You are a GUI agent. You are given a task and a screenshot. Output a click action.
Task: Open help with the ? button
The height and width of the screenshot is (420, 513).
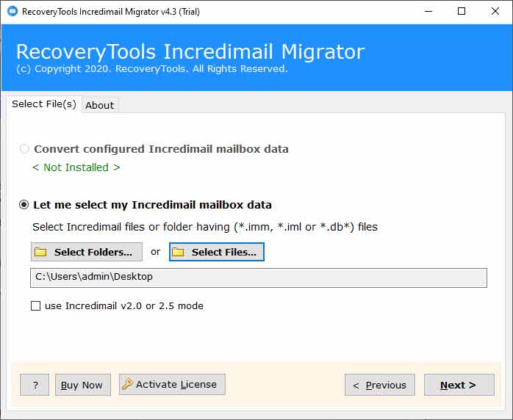pyautogui.click(x=35, y=385)
